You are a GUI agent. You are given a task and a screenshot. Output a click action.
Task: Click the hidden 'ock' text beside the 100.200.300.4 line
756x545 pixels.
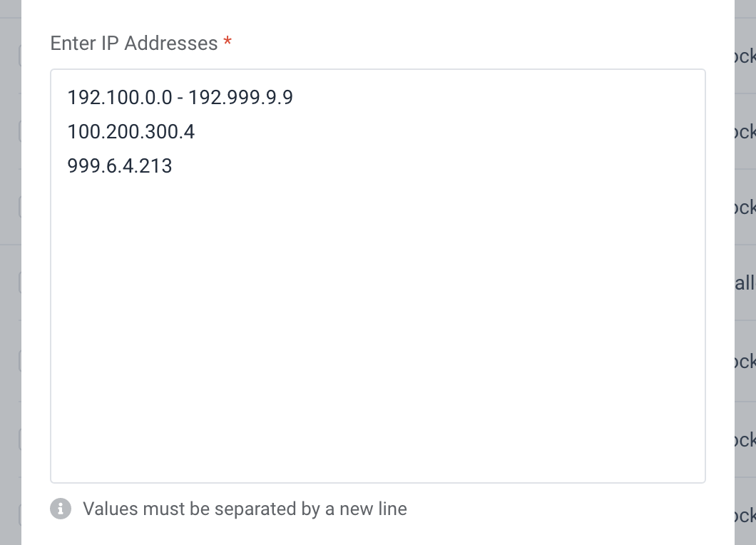(x=745, y=132)
